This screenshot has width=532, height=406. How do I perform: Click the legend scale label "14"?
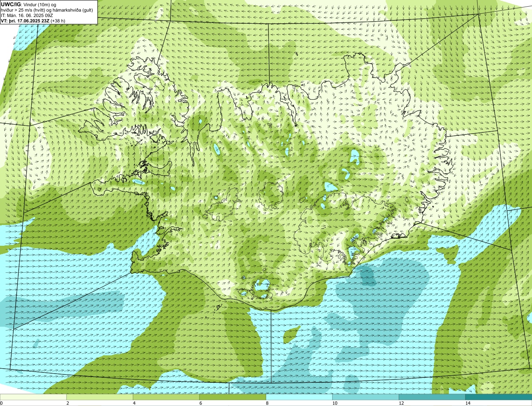pyautogui.click(x=468, y=403)
